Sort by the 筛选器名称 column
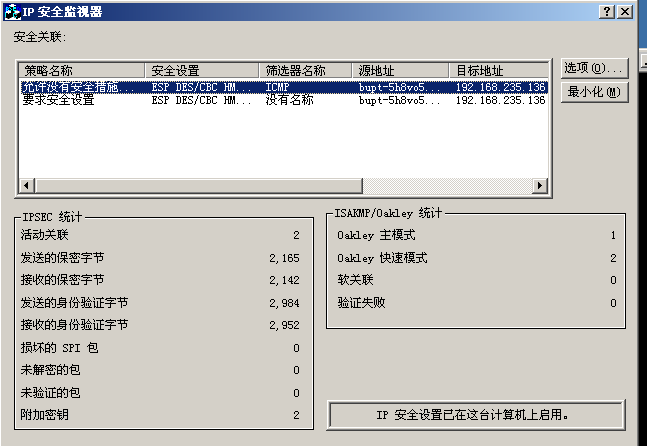This screenshot has width=647, height=446. pos(306,71)
